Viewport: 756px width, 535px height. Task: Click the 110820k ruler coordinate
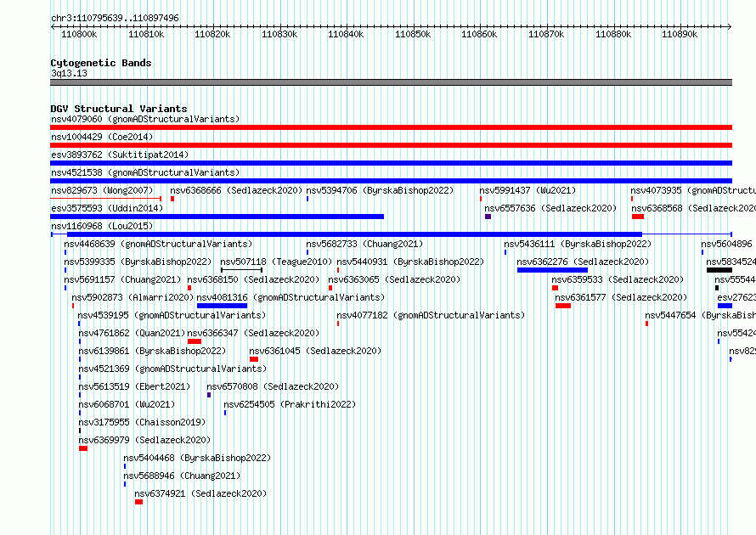(212, 34)
